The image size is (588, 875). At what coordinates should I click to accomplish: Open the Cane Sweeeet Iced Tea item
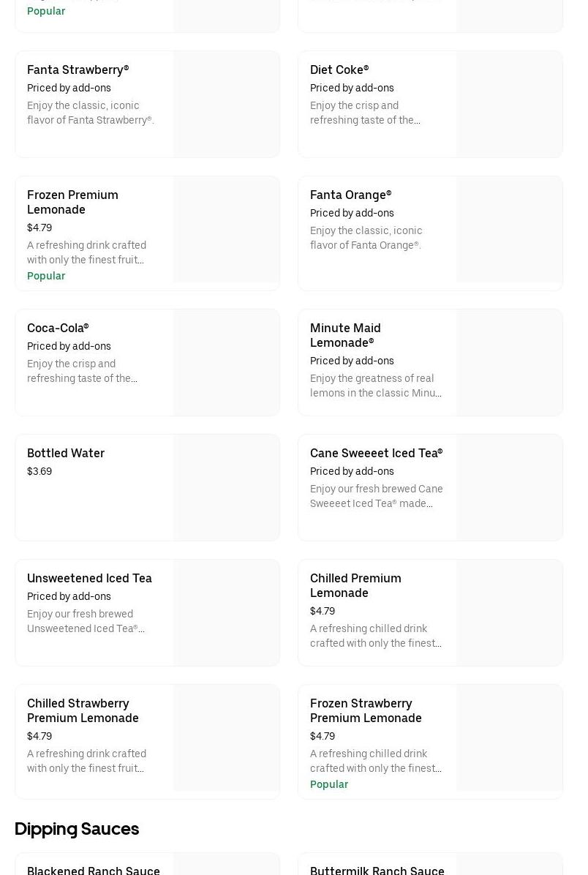click(376, 454)
